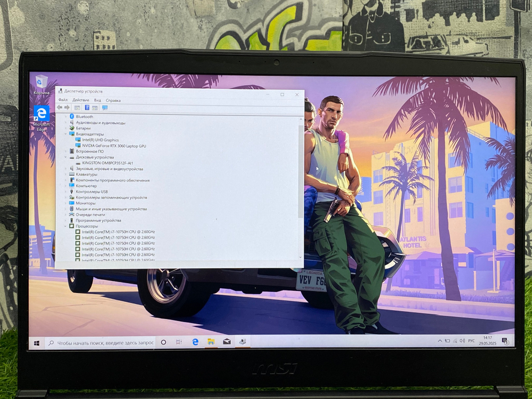532x399 pixels.
Task: Open the Файл menu
Action: pyautogui.click(x=63, y=100)
